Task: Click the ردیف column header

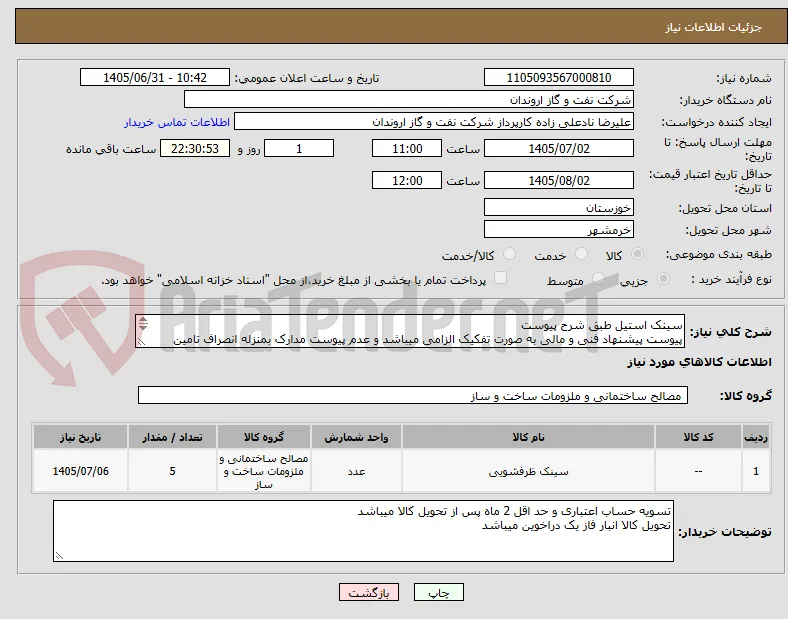Action: point(756,437)
